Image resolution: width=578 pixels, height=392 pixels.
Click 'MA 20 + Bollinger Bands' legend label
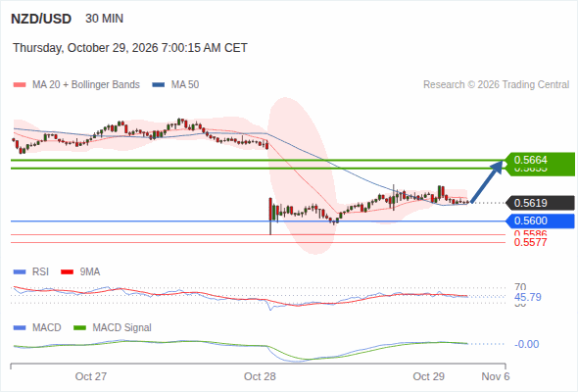click(x=86, y=85)
